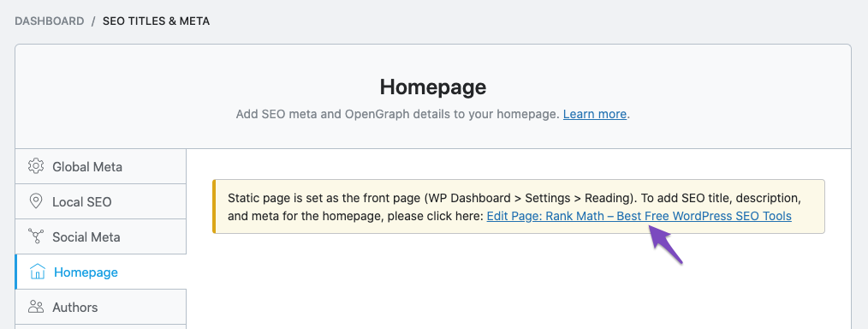Viewport: 868px width, 329px height.
Task: Click the Homepage heading text
Action: click(433, 87)
